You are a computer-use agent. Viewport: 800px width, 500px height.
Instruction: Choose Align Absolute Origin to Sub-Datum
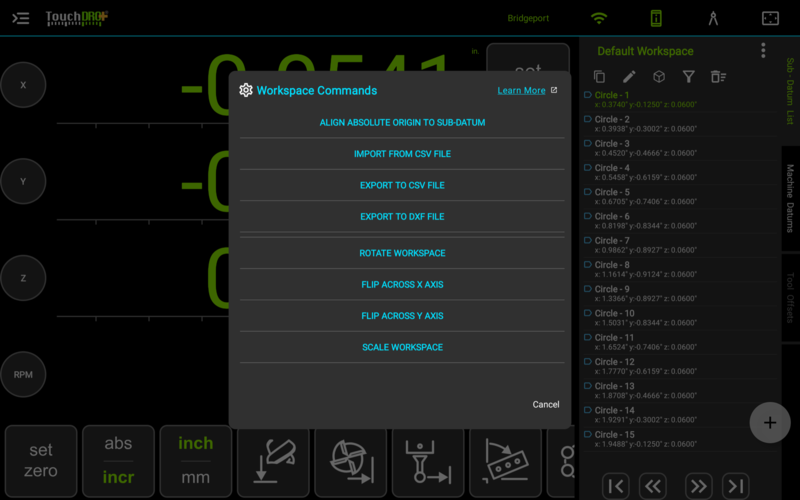click(402, 122)
